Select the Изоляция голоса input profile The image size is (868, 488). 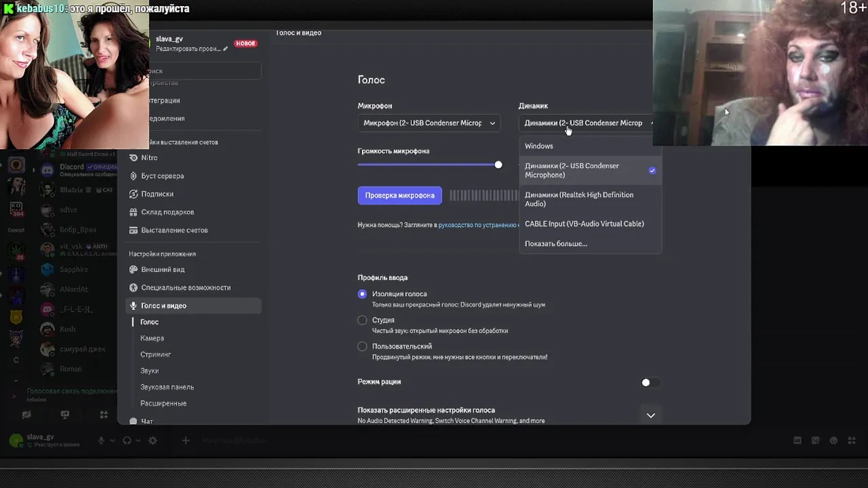tap(362, 294)
